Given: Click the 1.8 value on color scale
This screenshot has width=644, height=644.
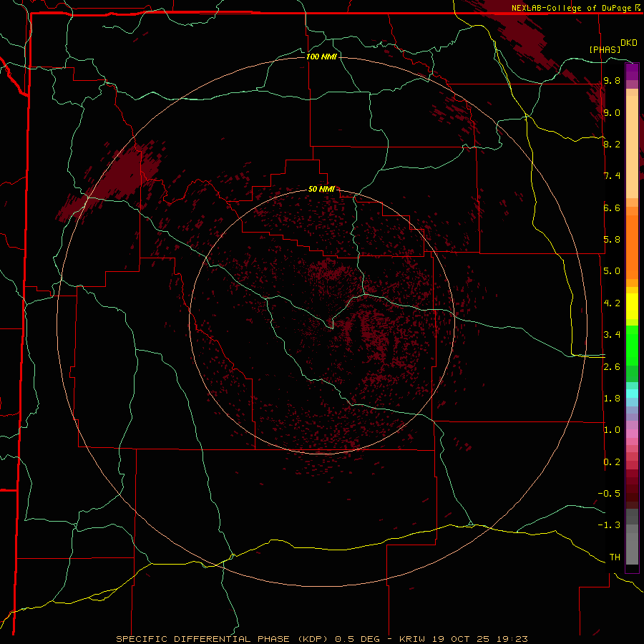Looking at the screenshot, I should point(612,399).
